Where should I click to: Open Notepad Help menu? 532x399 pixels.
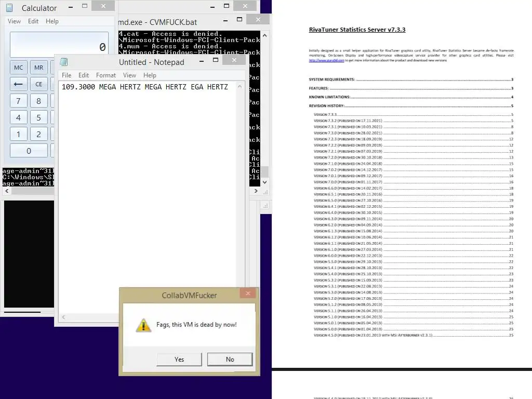click(150, 75)
